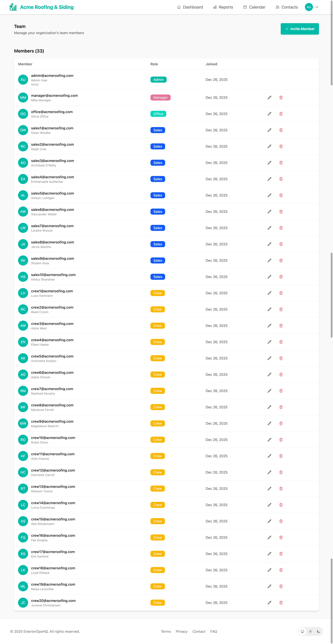Open the Privacy footer link
This screenshot has height=644, width=333.
[182, 631]
